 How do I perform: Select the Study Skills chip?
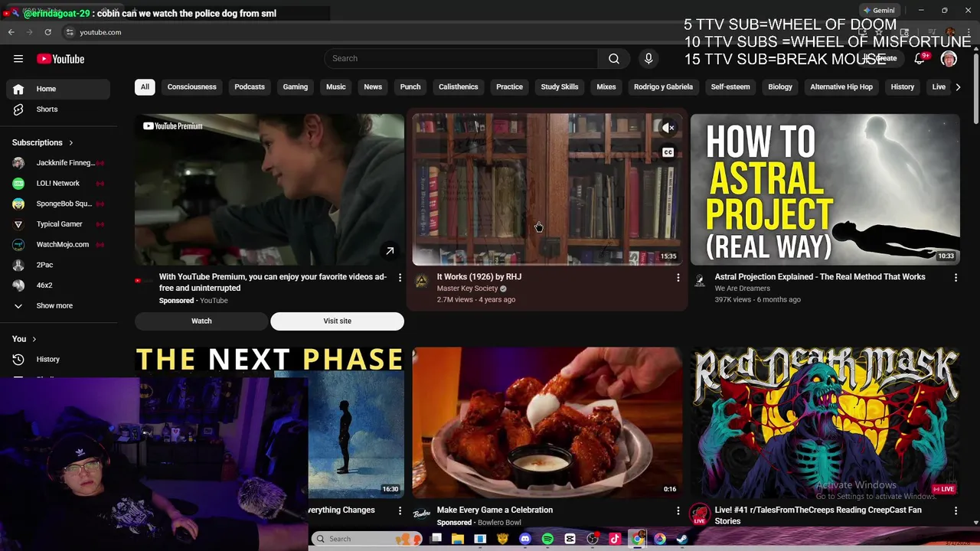[x=560, y=87]
